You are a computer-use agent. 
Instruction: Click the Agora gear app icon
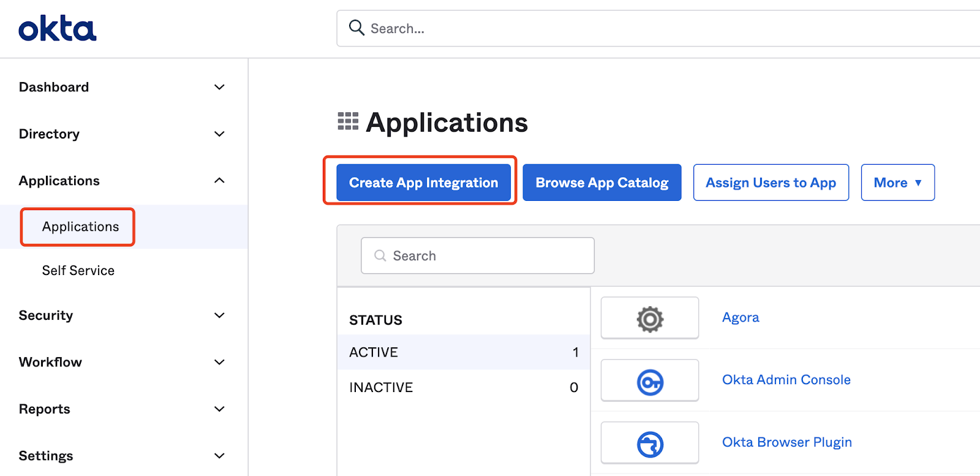(x=650, y=319)
